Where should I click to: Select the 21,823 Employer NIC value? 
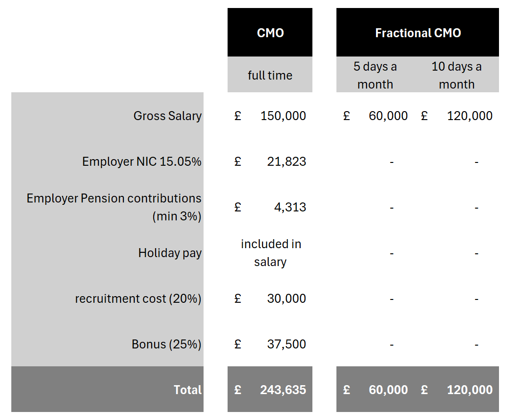(286, 162)
